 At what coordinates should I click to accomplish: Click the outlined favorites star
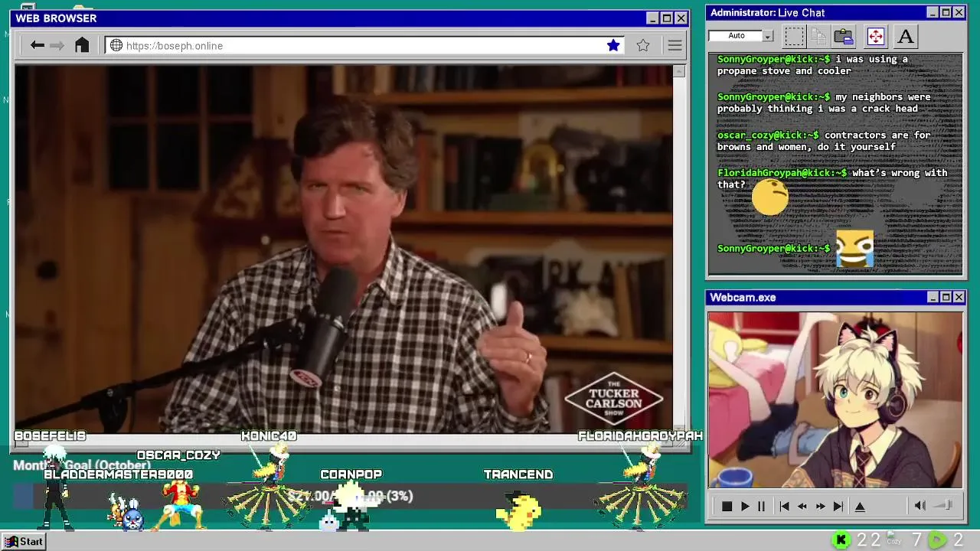click(643, 45)
